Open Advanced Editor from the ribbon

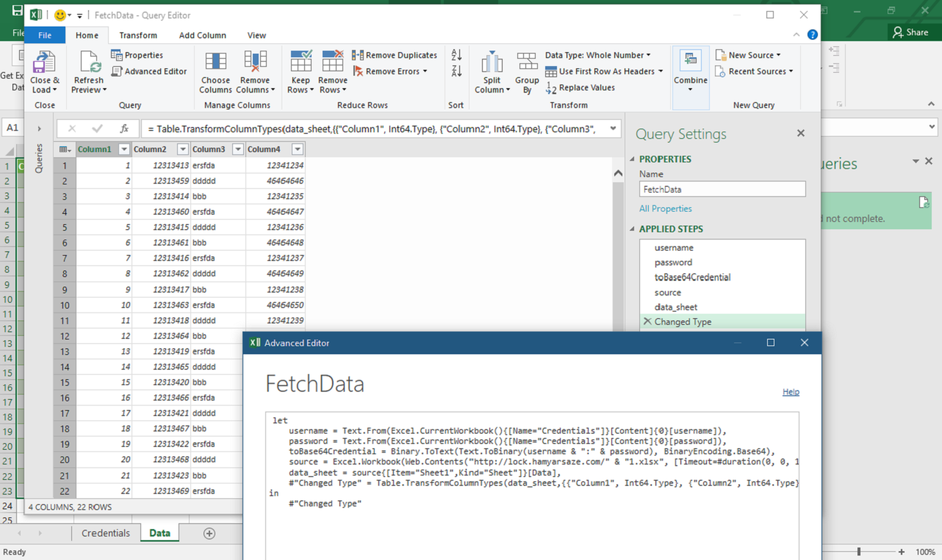[x=149, y=71]
